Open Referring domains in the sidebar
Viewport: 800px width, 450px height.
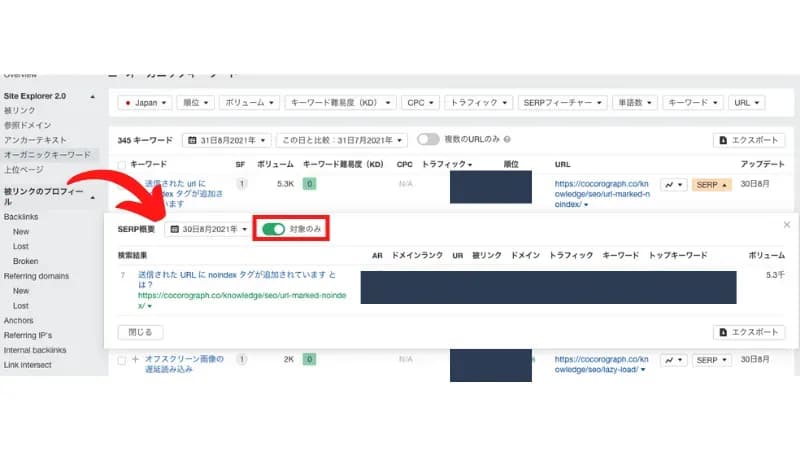[x=38, y=275]
